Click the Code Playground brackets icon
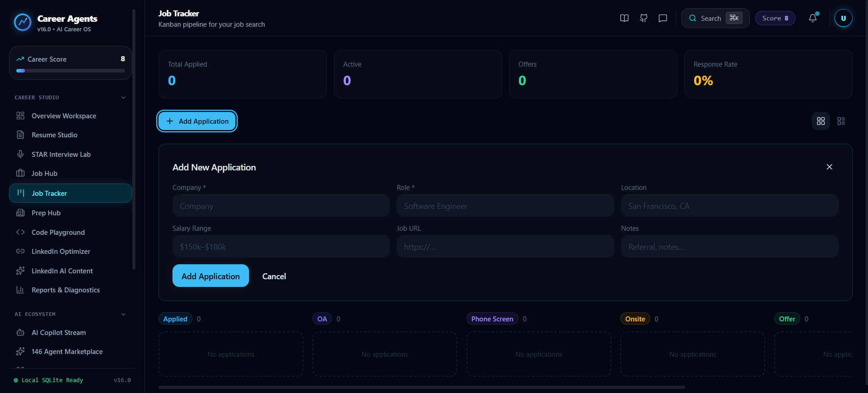The width and height of the screenshot is (868, 393). [20, 232]
